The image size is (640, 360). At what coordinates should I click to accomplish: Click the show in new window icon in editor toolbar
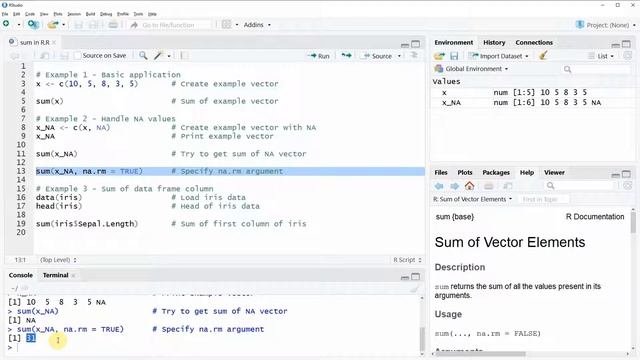pyautogui.click(x=44, y=56)
